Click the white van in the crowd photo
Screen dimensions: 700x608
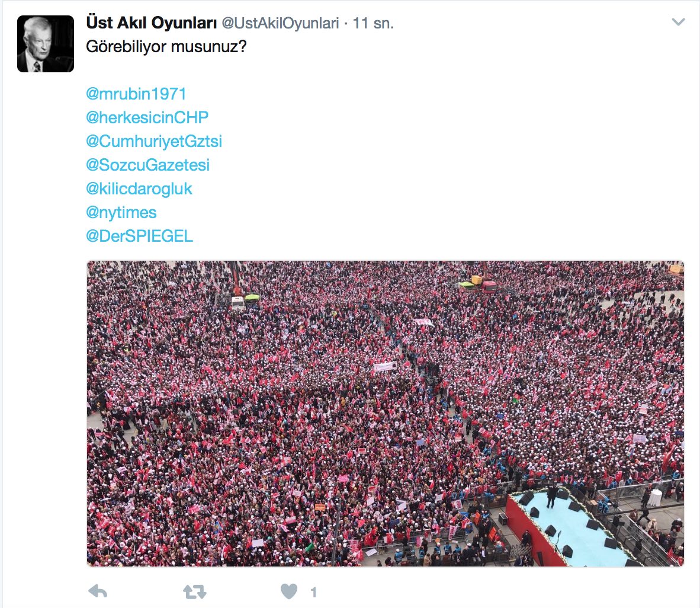point(238,302)
